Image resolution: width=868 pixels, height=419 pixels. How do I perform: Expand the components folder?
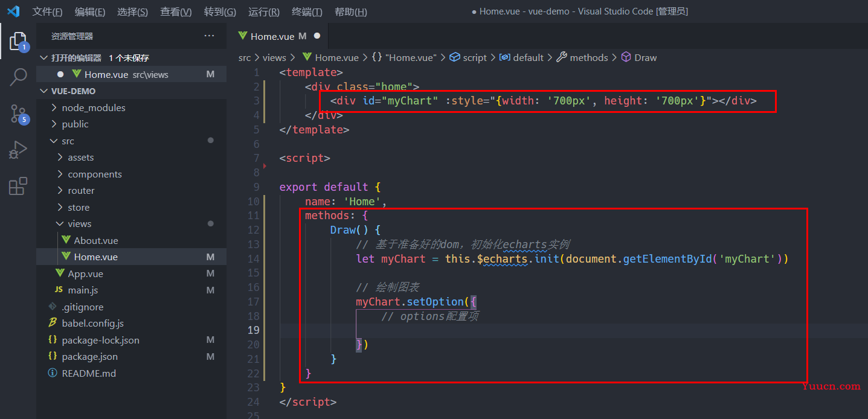coord(60,174)
